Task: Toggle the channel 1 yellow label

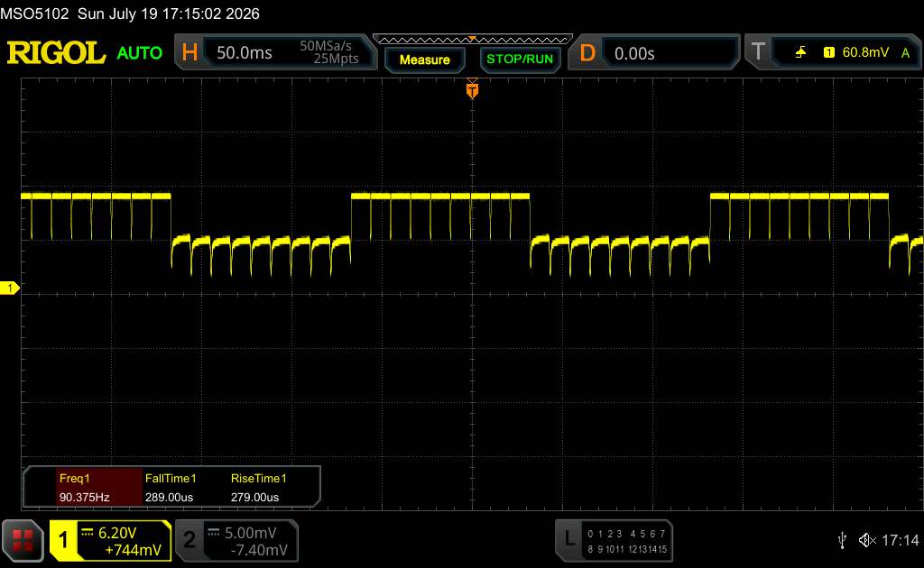Action: 63,540
